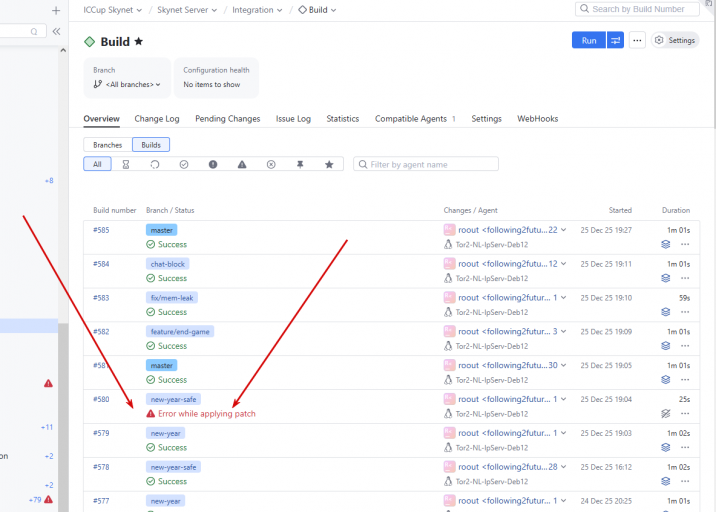Open more actions dots for build #578
Screen dimensions: 716x512
click(685, 481)
